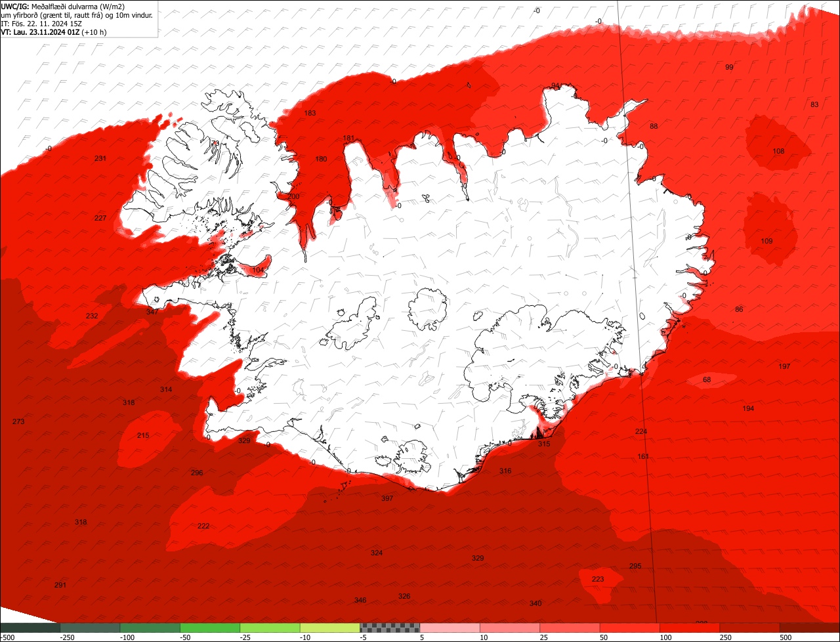Click the flux value 346 near the bottom edge
The image size is (840, 642).
click(x=360, y=600)
